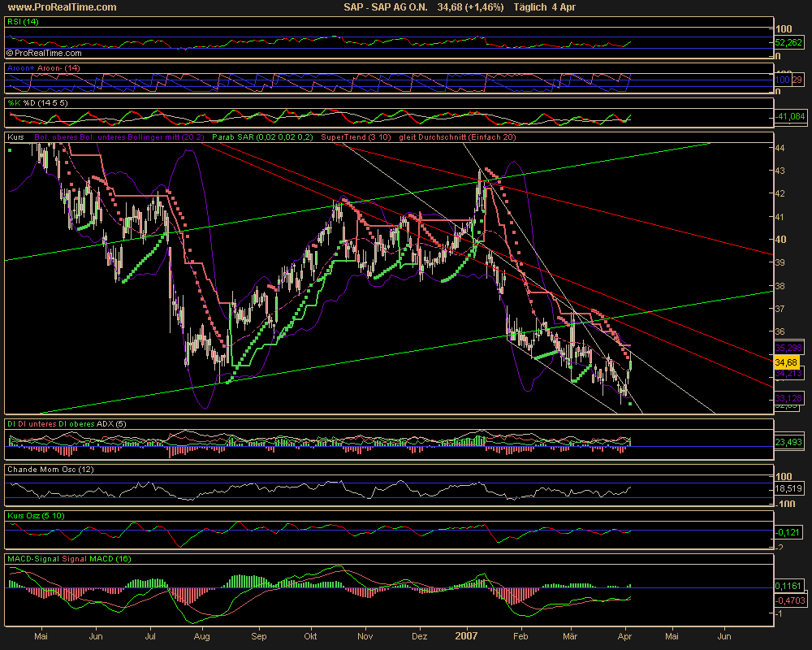This screenshot has width=812, height=650.
Task: Click the yellow 34,68 current price tag
Action: [x=784, y=361]
